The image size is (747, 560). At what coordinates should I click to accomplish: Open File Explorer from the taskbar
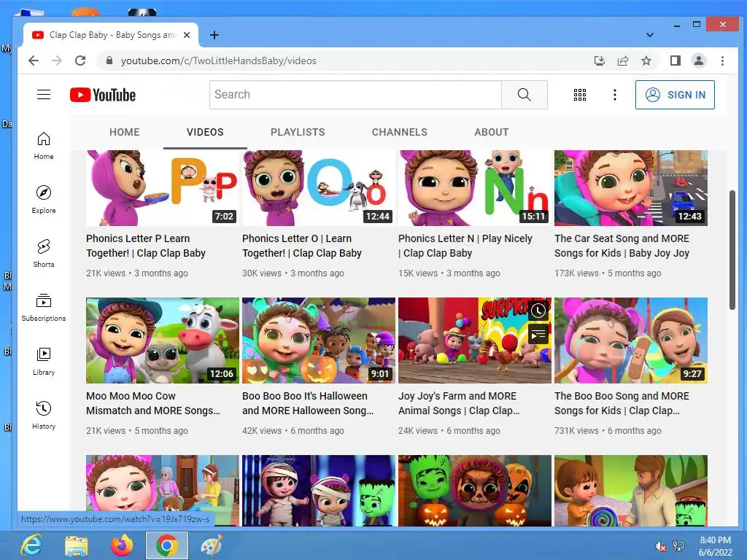point(76,545)
